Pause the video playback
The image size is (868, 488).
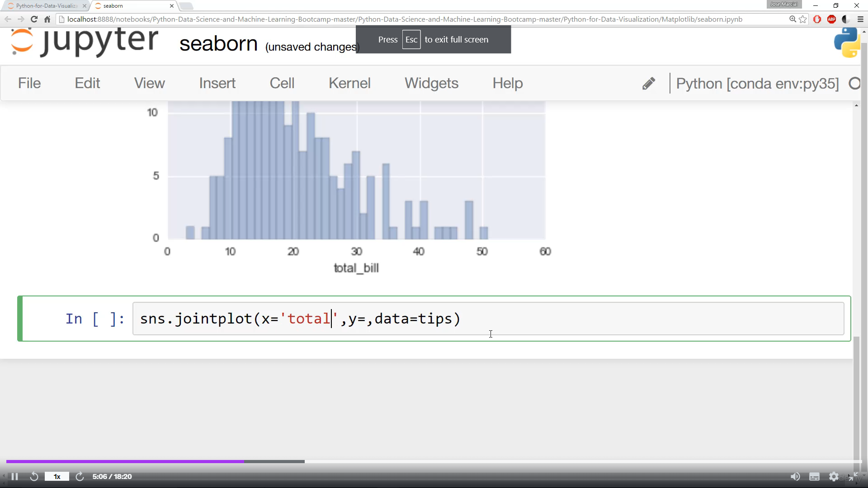pyautogui.click(x=14, y=477)
